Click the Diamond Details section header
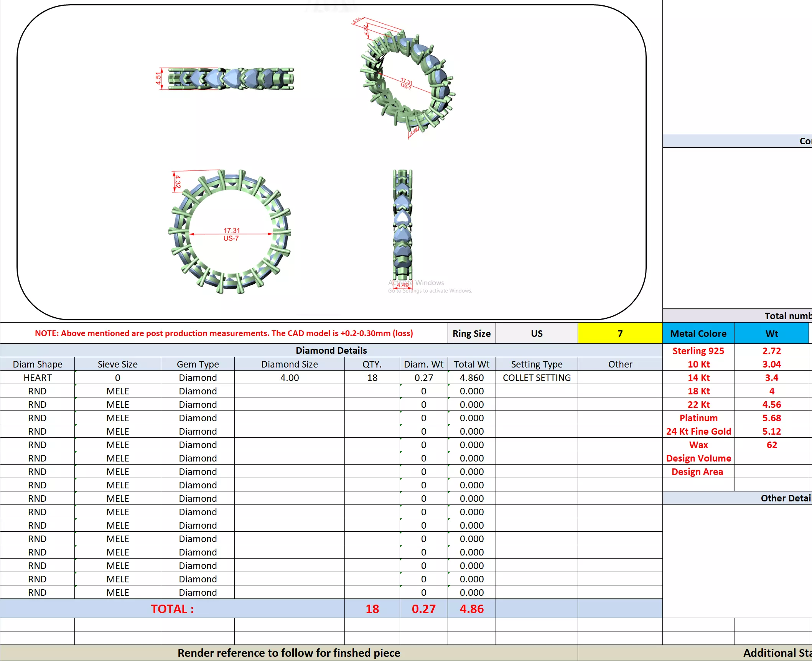The height and width of the screenshot is (661, 812). click(x=331, y=350)
